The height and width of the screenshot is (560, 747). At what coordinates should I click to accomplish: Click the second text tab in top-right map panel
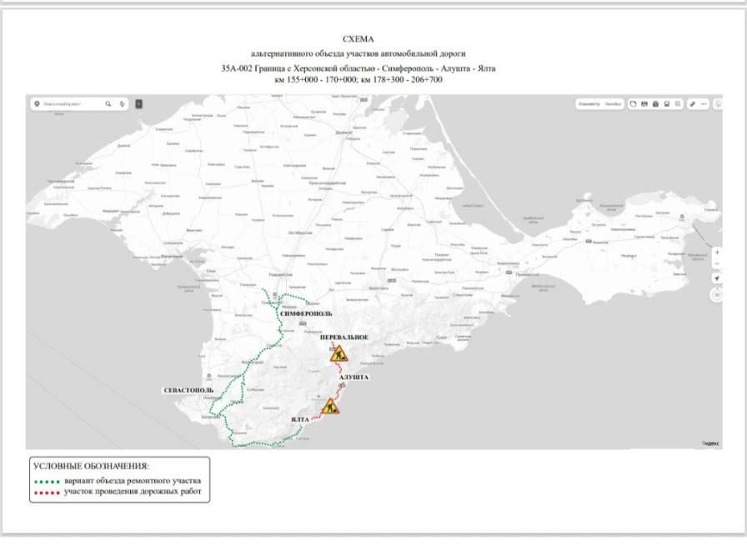(x=613, y=104)
